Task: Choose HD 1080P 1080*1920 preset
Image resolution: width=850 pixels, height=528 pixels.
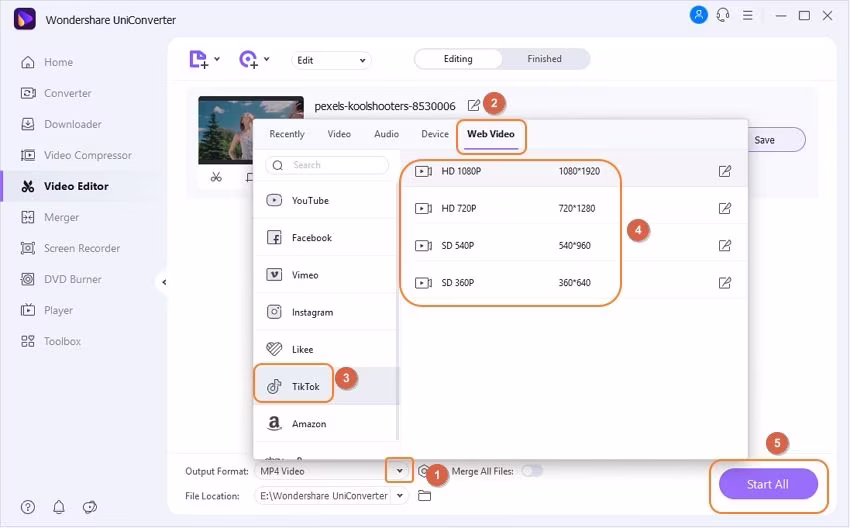Action: point(574,171)
